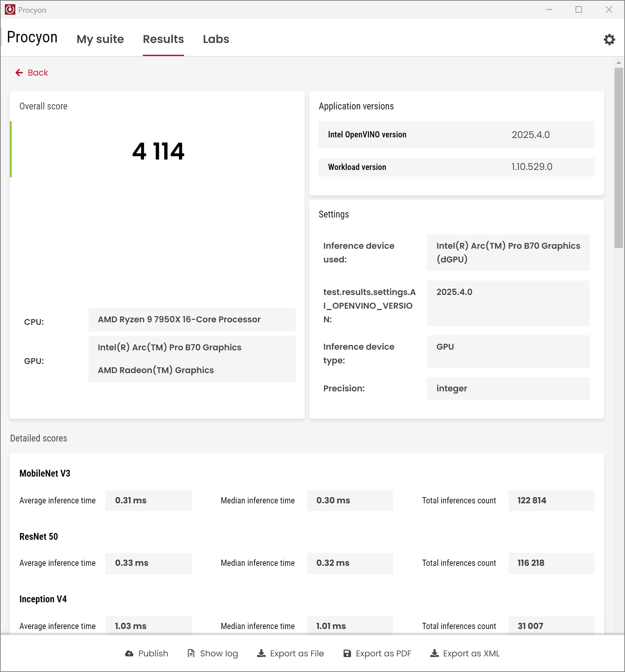Screen dimensions: 625x672
Task: Click Inception V4 median inference time 1.01 ms
Action: [350, 626]
